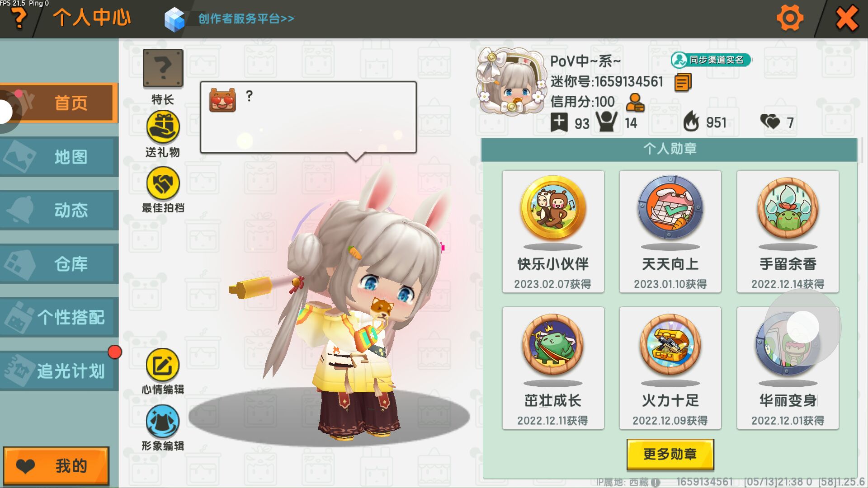Click the 同步渠道实名 badge
Screen dimensions: 868x488
(x=711, y=60)
